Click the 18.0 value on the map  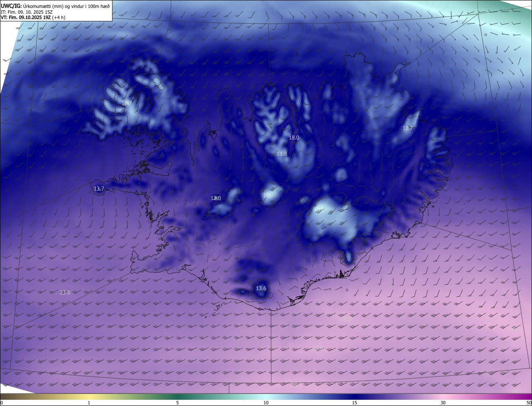294,137
